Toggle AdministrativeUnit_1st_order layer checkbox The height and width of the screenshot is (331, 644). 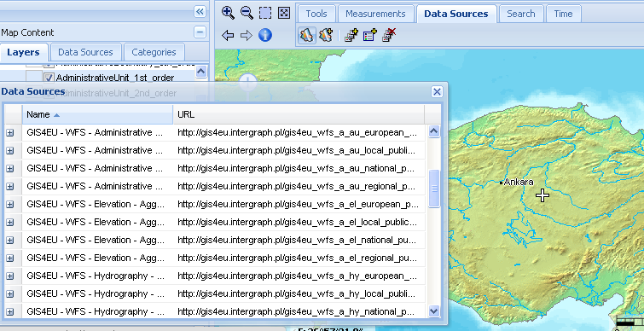pyautogui.click(x=49, y=78)
